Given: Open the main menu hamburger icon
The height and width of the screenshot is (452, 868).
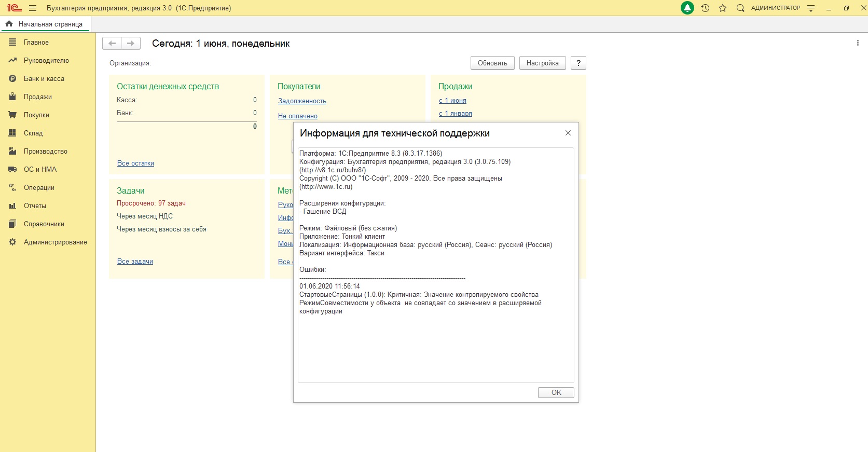Looking at the screenshot, I should tap(33, 8).
